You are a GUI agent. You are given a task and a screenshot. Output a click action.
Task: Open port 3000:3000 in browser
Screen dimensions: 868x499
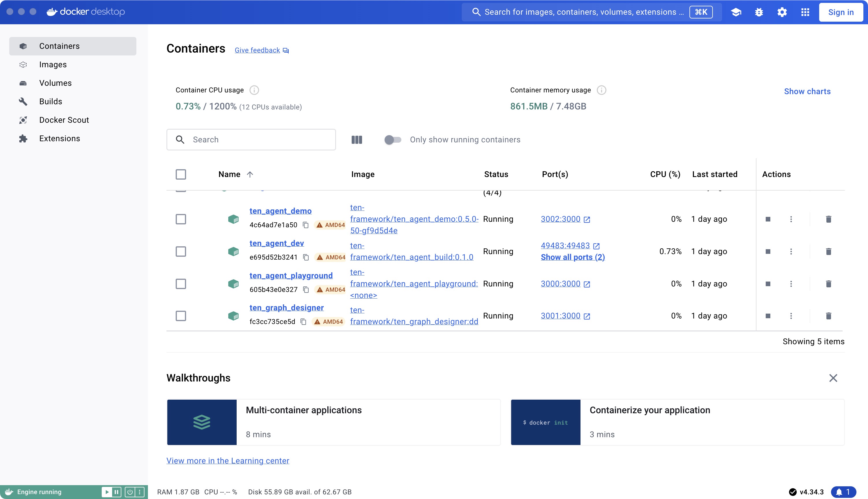pos(565,284)
